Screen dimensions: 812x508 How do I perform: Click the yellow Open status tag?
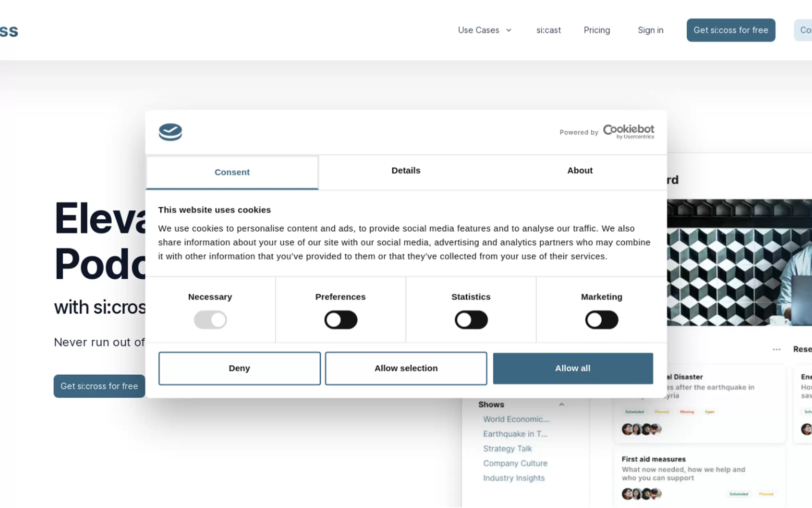(709, 412)
